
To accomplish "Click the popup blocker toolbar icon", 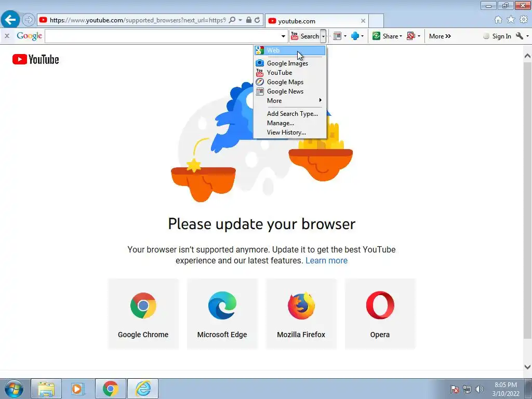I will point(411,36).
